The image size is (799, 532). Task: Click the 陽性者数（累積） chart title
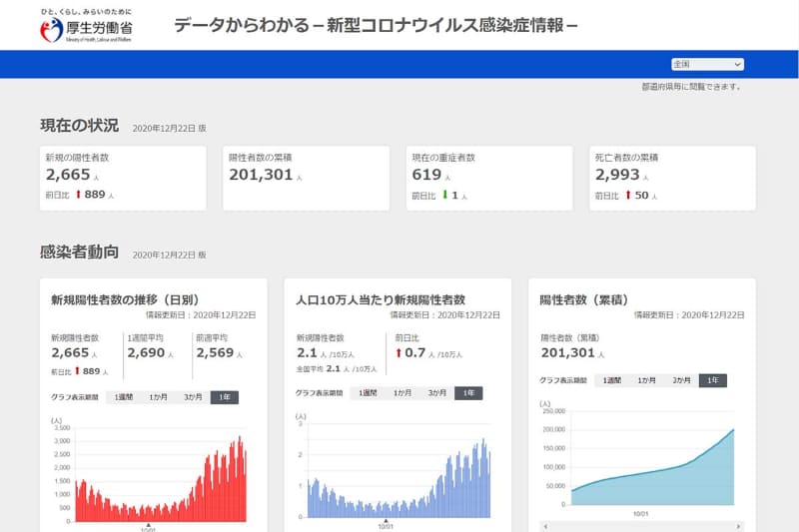pos(584,299)
